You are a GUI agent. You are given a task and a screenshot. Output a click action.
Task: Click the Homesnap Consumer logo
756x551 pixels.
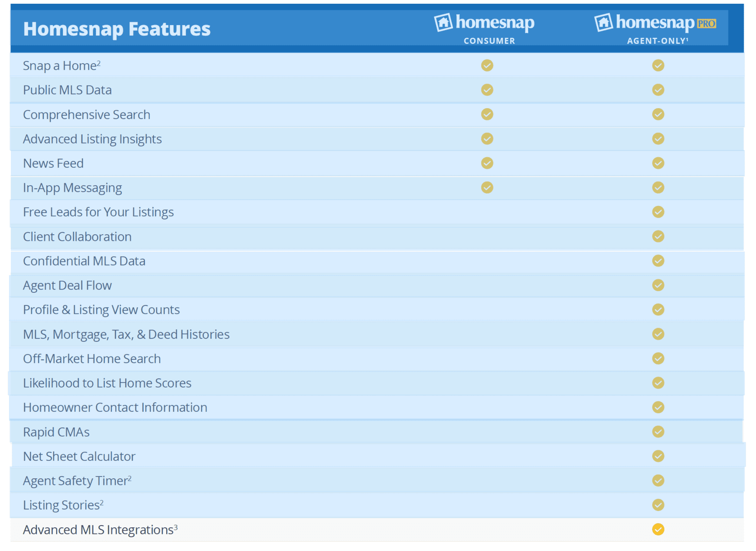(484, 23)
